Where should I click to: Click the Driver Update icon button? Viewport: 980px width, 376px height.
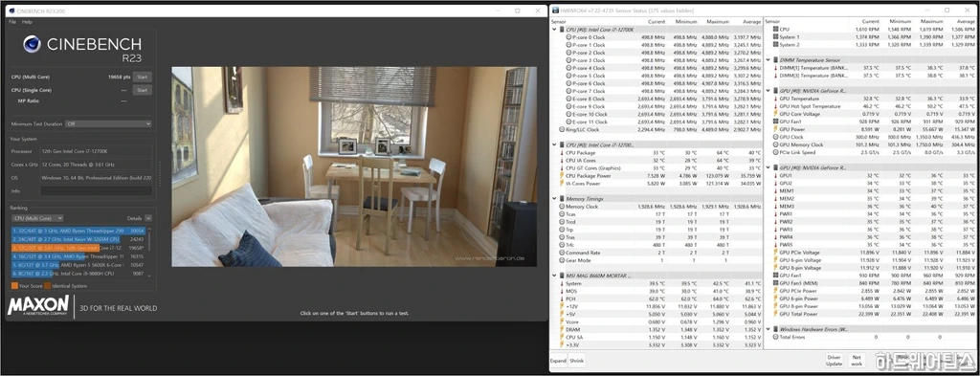[x=834, y=361]
